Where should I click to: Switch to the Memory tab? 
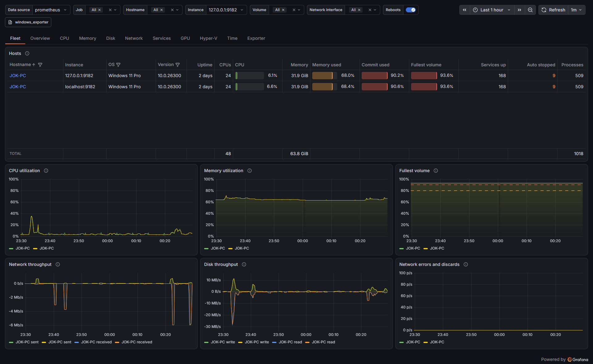click(88, 38)
